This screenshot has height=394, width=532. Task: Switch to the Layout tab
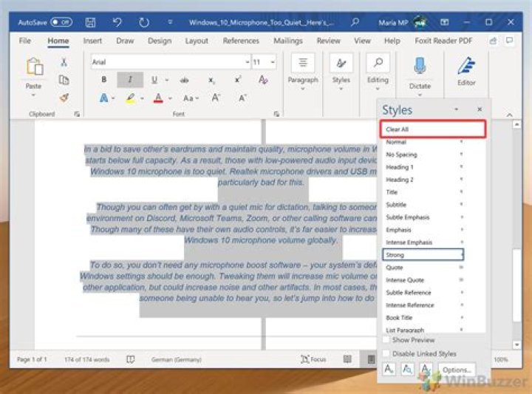tap(197, 41)
